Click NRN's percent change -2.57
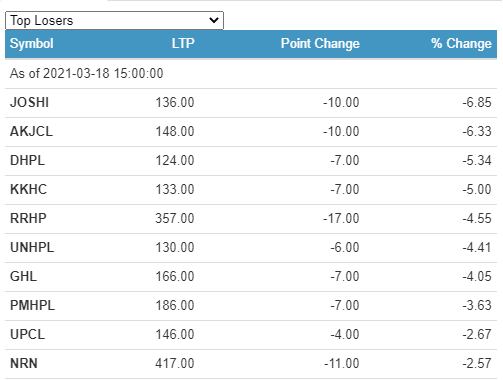 click(x=477, y=363)
